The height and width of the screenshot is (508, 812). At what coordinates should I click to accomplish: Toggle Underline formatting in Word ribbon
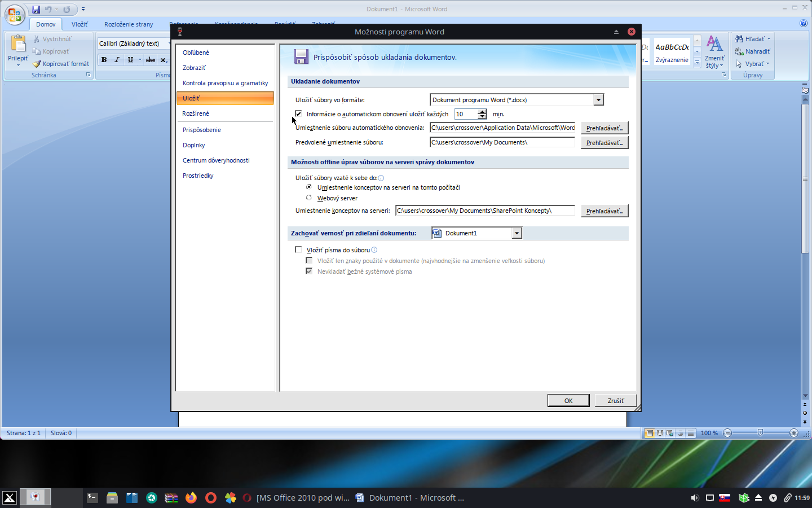pyautogui.click(x=130, y=60)
